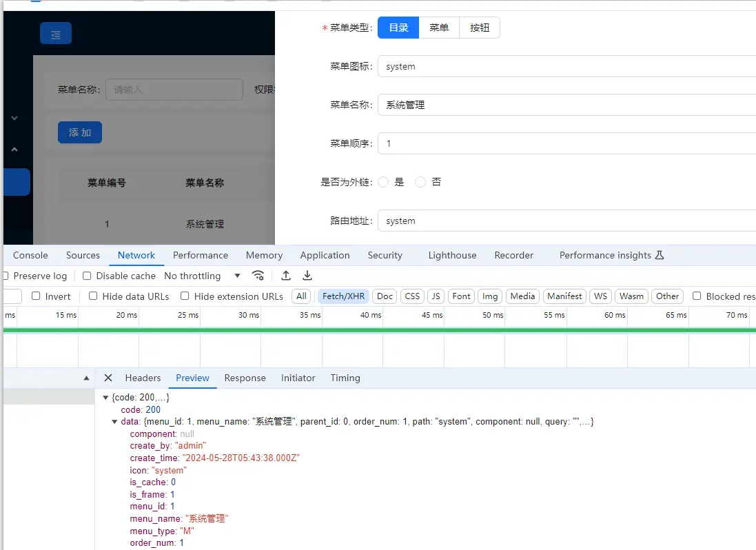Filter requests by Doc

click(385, 296)
